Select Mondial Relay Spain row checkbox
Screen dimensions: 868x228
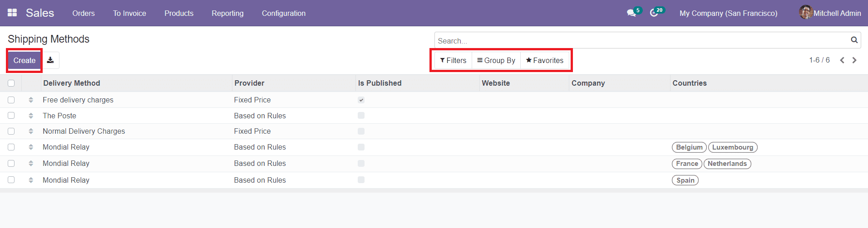click(x=11, y=180)
